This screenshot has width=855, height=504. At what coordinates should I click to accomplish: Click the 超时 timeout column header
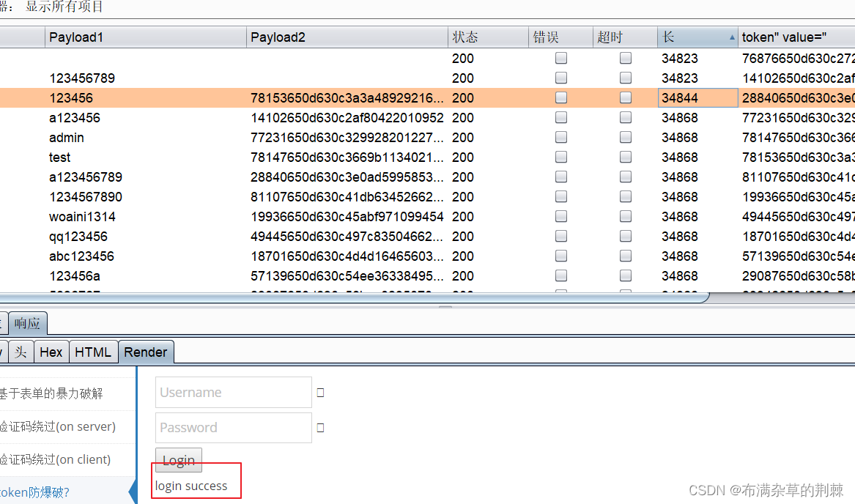click(625, 37)
